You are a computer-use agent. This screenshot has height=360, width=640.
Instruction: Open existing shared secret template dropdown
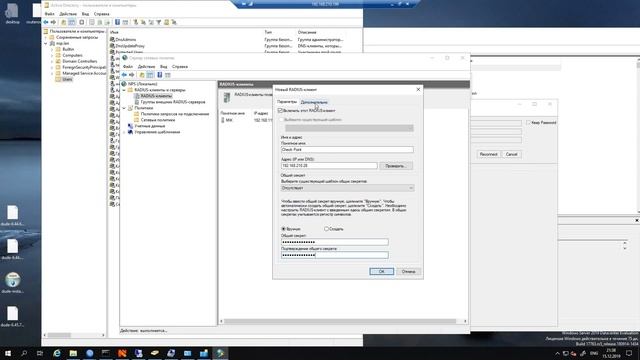(347, 188)
